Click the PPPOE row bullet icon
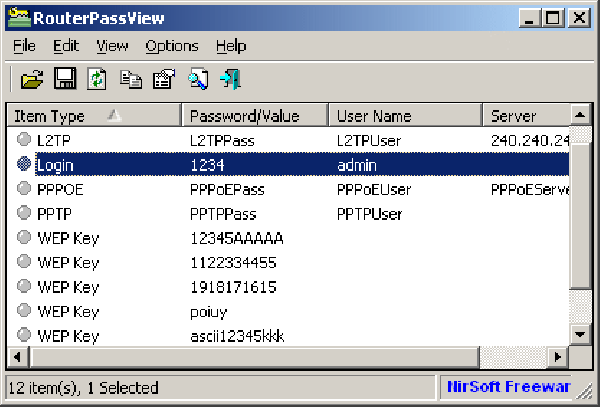 (24, 188)
